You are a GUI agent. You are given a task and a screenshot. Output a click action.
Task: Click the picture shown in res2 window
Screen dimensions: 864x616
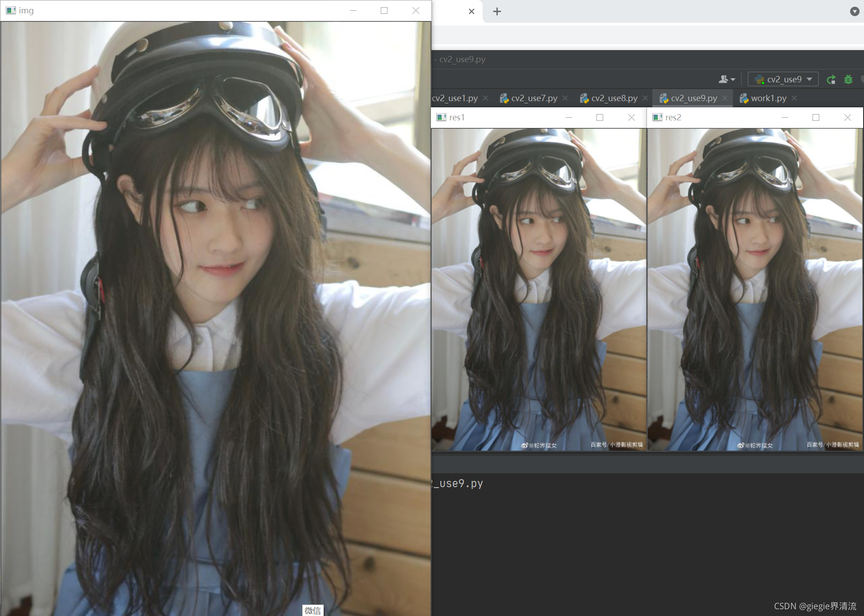pos(755,290)
